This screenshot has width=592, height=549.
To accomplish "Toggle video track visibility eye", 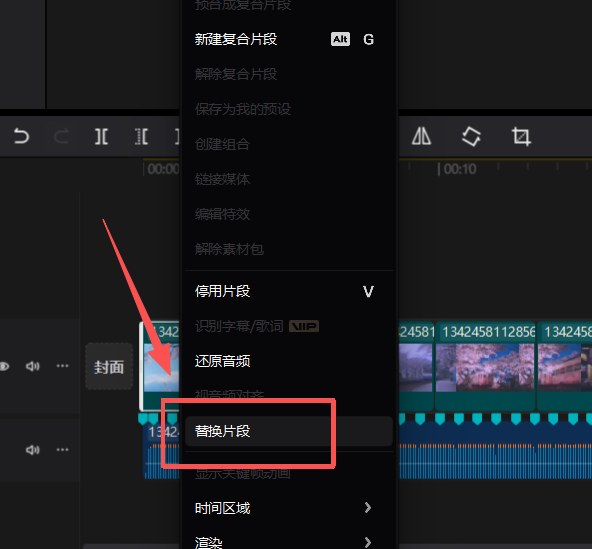I will 4,366.
